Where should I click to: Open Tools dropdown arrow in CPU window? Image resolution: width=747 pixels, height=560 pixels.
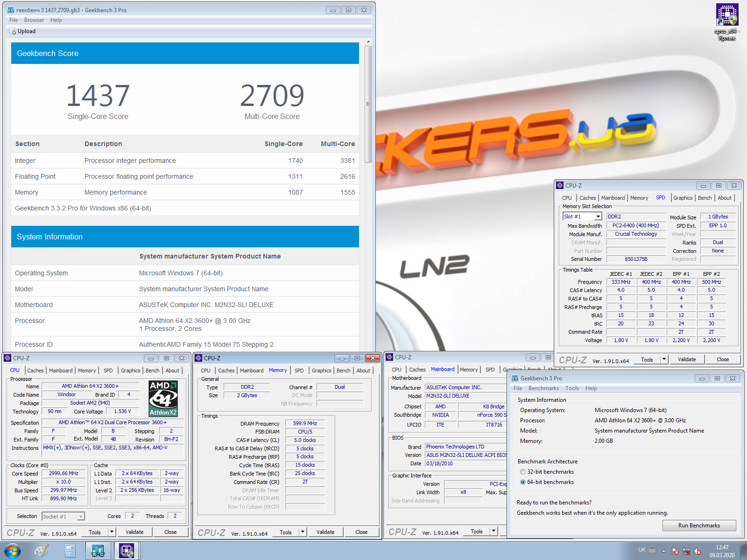[x=112, y=532]
